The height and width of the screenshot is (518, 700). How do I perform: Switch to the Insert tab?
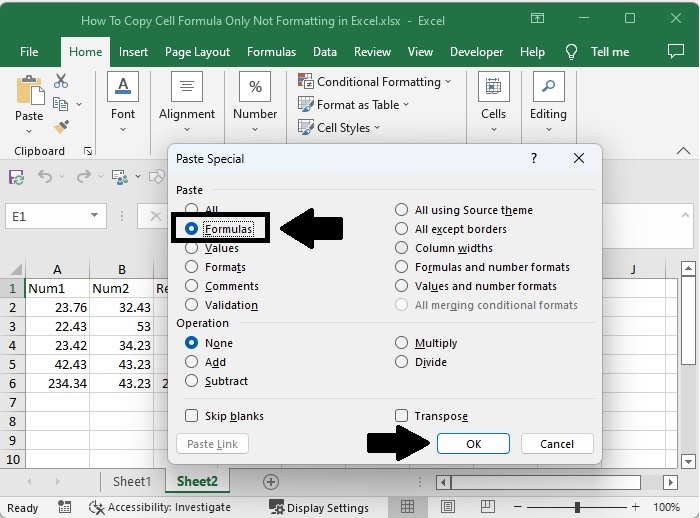click(133, 52)
